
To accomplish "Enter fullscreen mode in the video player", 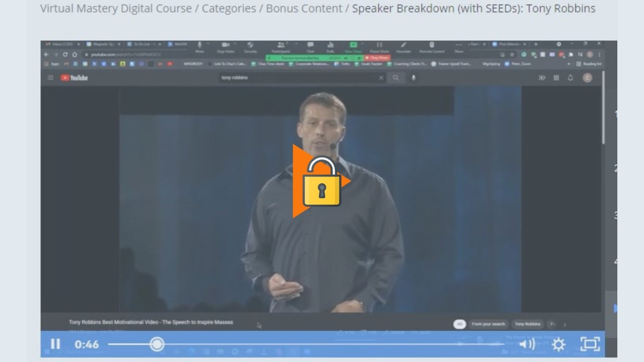I will [590, 344].
